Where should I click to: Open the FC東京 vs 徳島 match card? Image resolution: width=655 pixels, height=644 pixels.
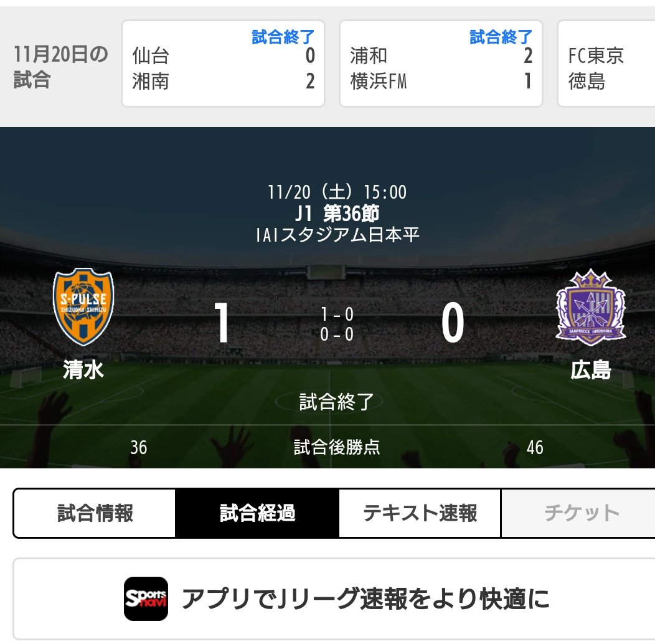pyautogui.click(x=606, y=64)
